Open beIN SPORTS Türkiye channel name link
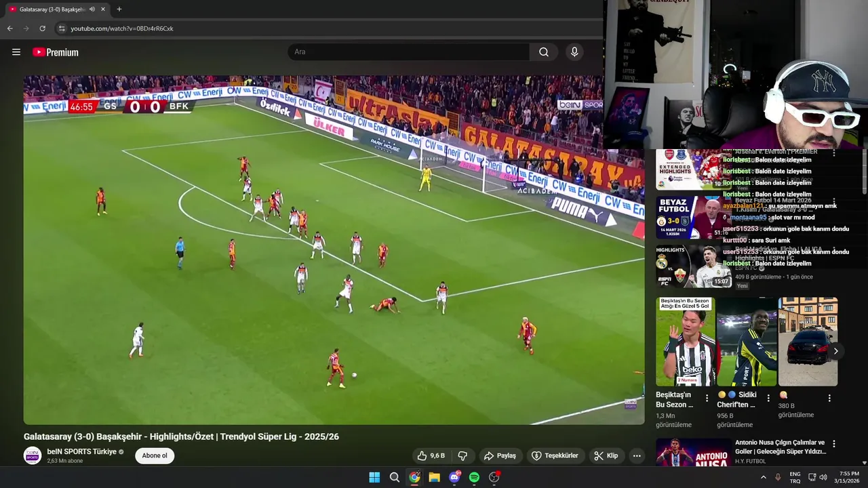 point(81,451)
